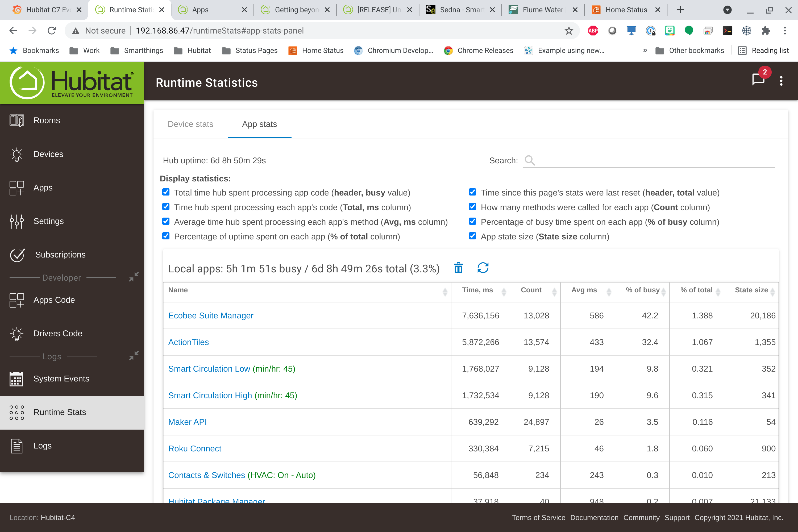Screen dimensions: 798x532
Task: Switch to the Home Status browser tab
Action: pos(625,10)
